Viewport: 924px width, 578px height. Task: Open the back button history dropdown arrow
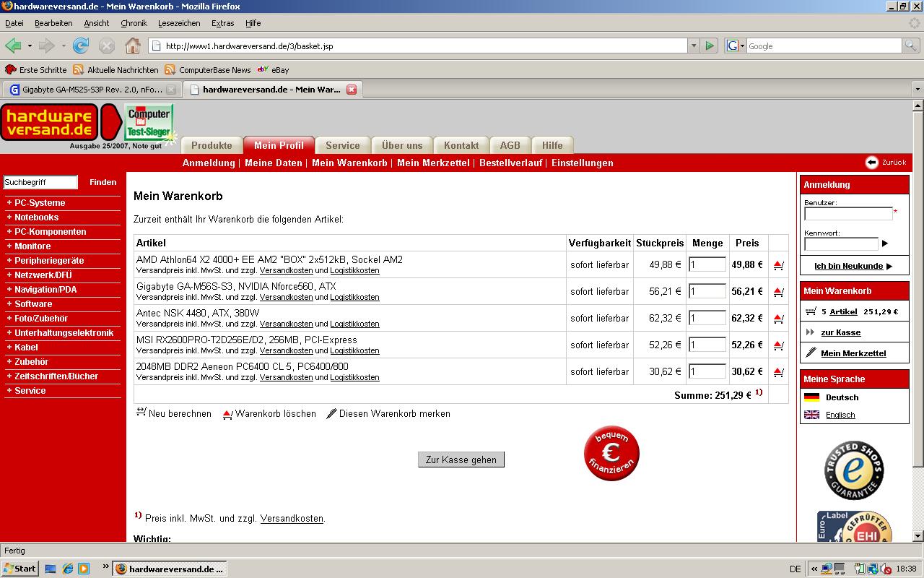pos(30,46)
